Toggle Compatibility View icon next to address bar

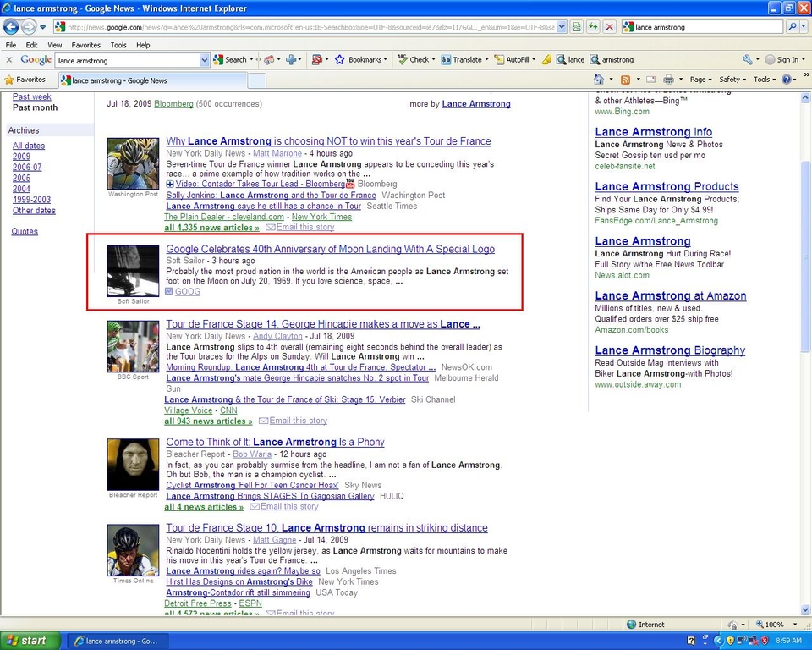pyautogui.click(x=577, y=27)
